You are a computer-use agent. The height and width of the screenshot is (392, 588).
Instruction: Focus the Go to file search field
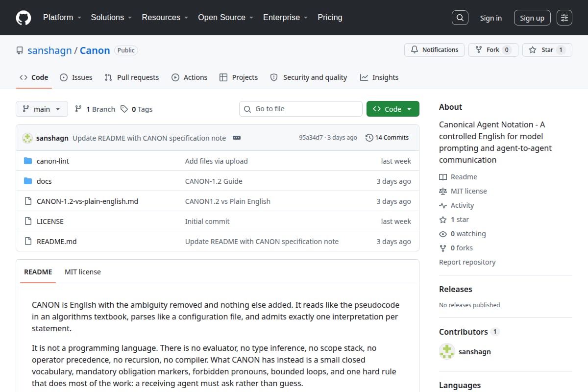coord(301,109)
